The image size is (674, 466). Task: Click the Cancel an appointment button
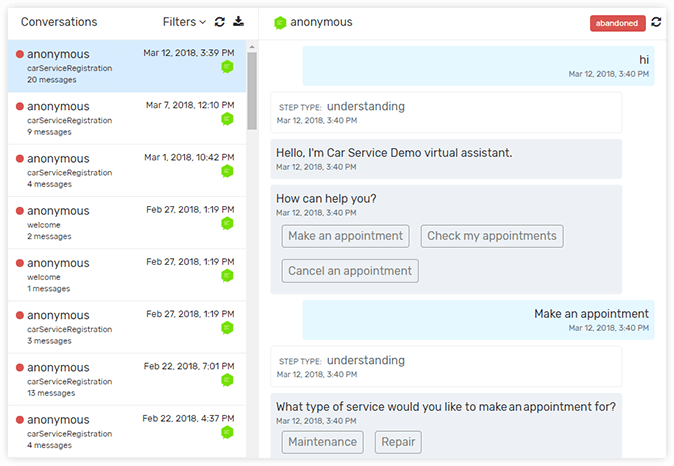coord(350,271)
